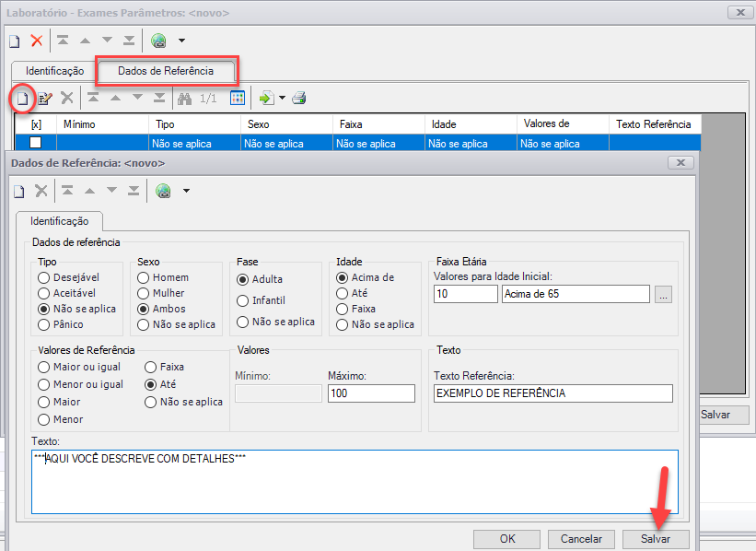Click Texto Referência input field
Viewport: 756px width, 551px height.
coord(553,393)
